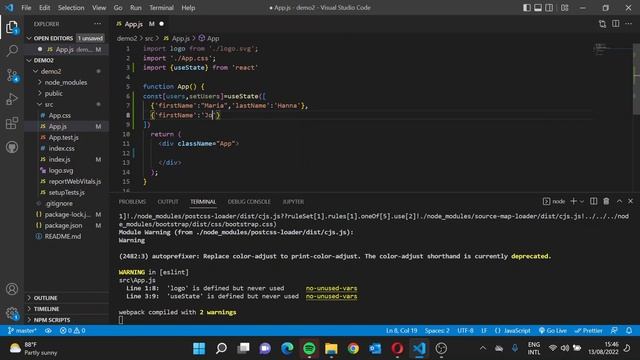The width and height of the screenshot is (640, 360).
Task: Open errors and warnings count in status bar
Action: pos(72,331)
